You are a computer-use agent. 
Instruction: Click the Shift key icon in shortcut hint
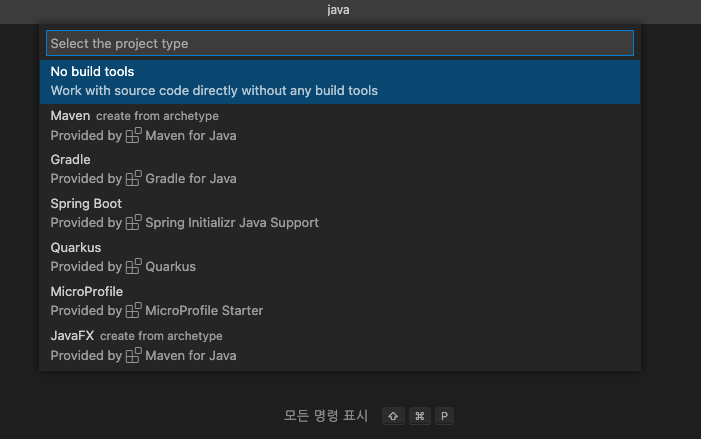pyautogui.click(x=393, y=416)
